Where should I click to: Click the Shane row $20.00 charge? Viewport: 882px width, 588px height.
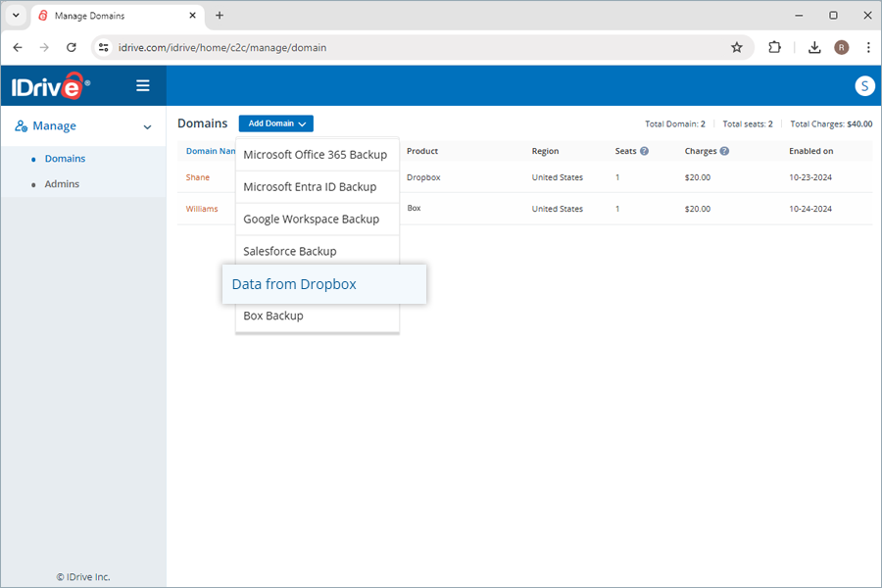pos(698,177)
